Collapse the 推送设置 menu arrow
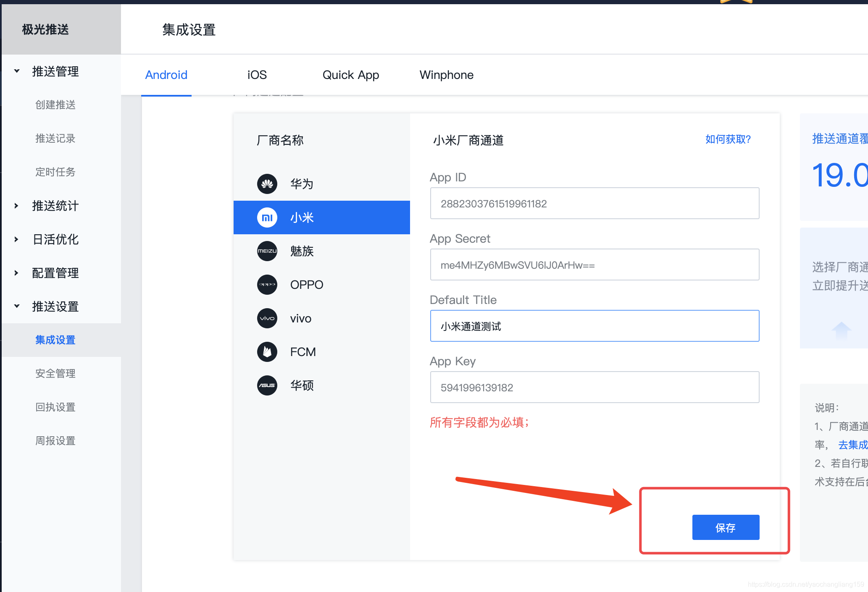The image size is (868, 592). tap(17, 306)
